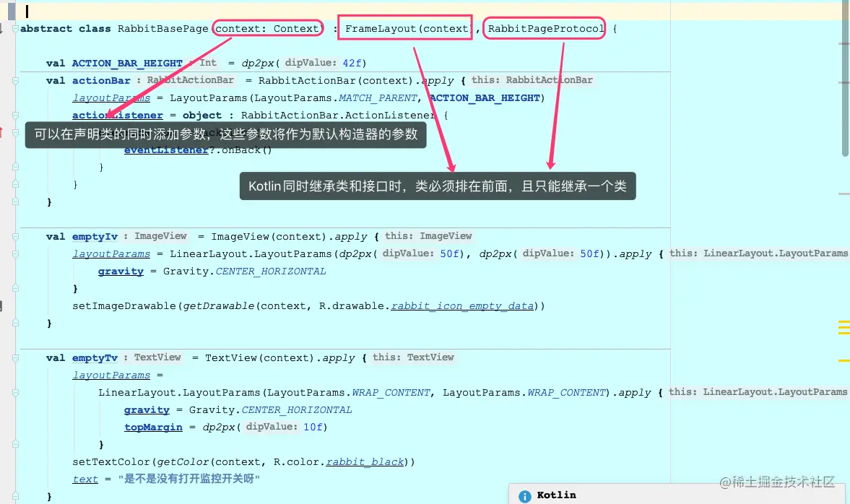Click the red override gutter arrow icon
The width and height of the screenshot is (850, 504).
(x=1, y=131)
